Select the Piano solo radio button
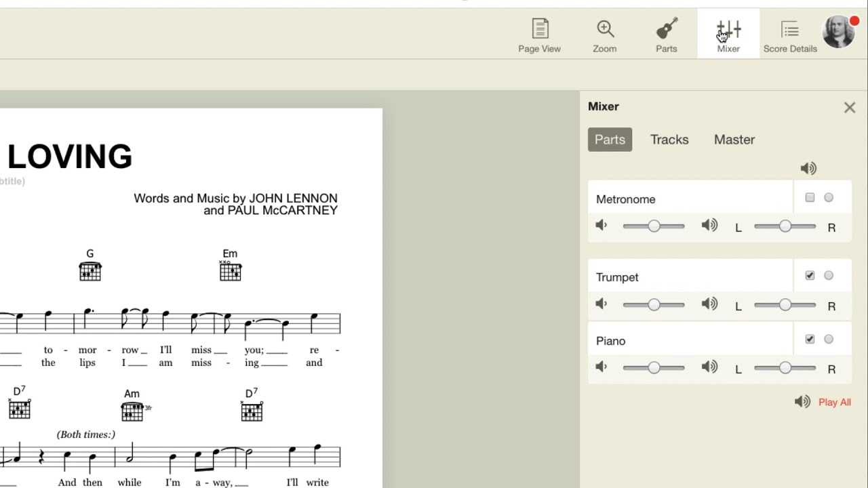 829,340
